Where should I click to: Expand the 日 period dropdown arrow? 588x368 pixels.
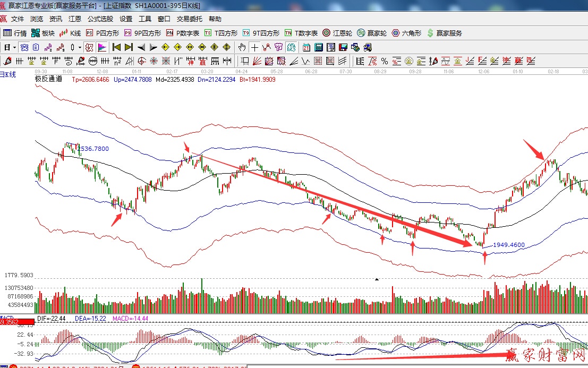pyautogui.click(x=14, y=47)
